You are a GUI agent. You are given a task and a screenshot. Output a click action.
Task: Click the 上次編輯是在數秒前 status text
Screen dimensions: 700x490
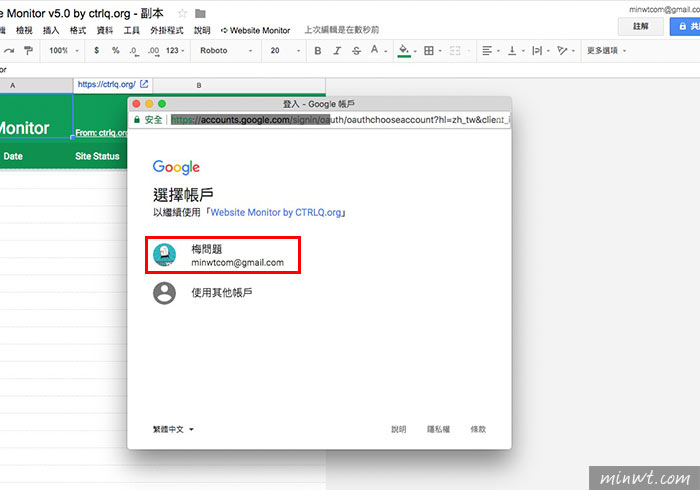[342, 30]
